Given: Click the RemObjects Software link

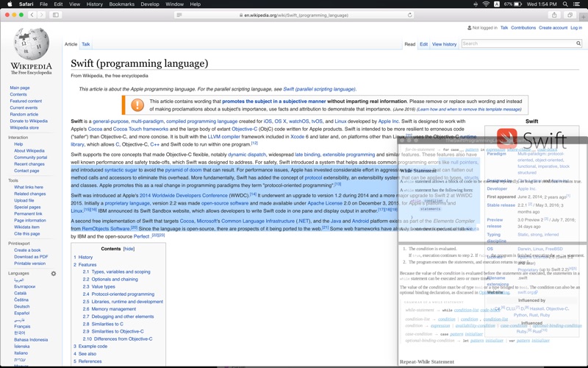Looking at the screenshot, I should (x=106, y=229).
